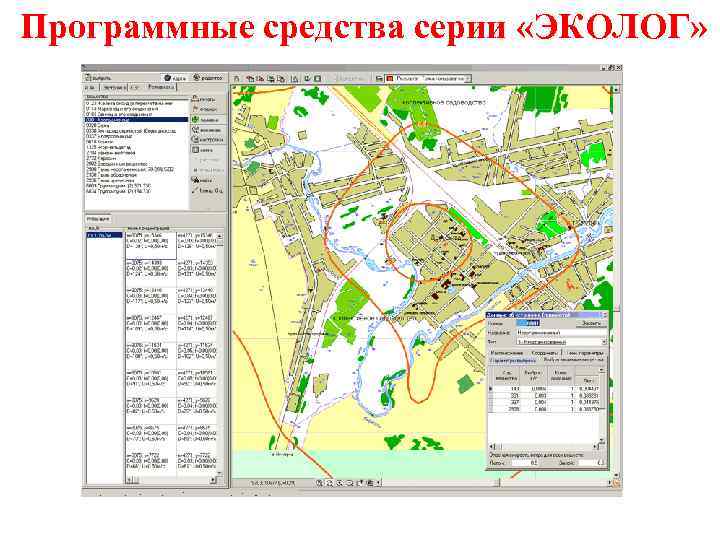720x540 pixels.
Task: Click the map's vertical scrollbar
Action: [x=616, y=282]
